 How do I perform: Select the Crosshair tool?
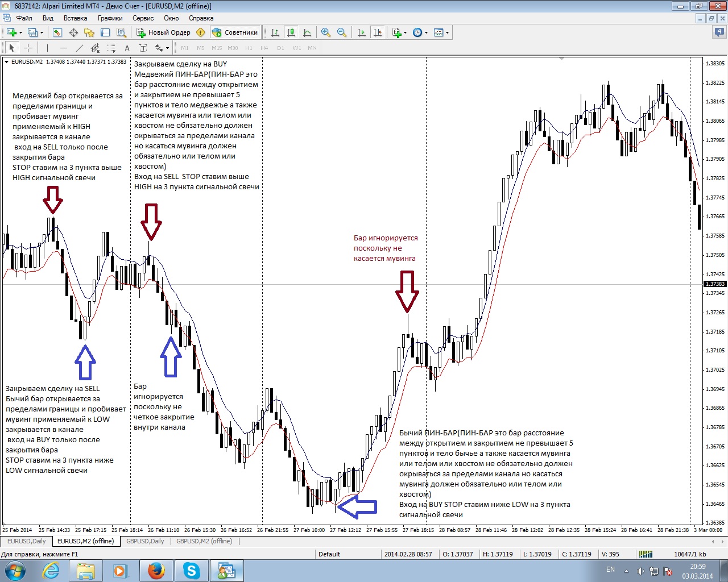(28, 48)
